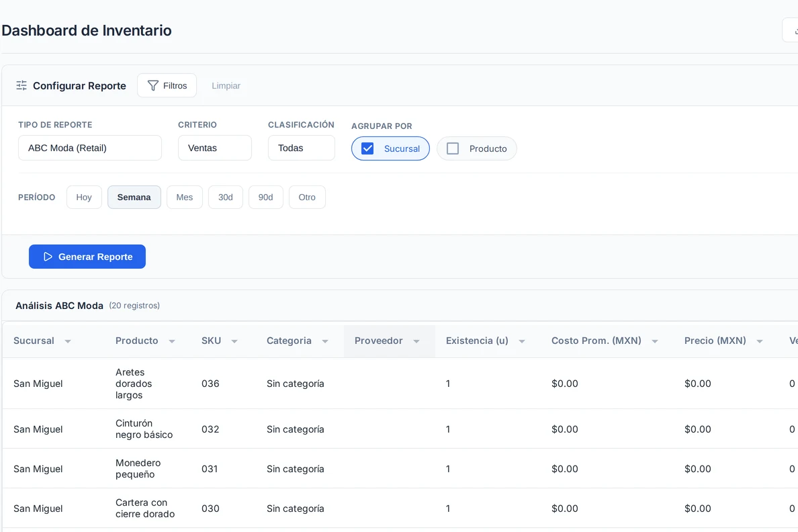Screen dimensions: 798x532
Task: Select the 30d period
Action: click(x=226, y=197)
